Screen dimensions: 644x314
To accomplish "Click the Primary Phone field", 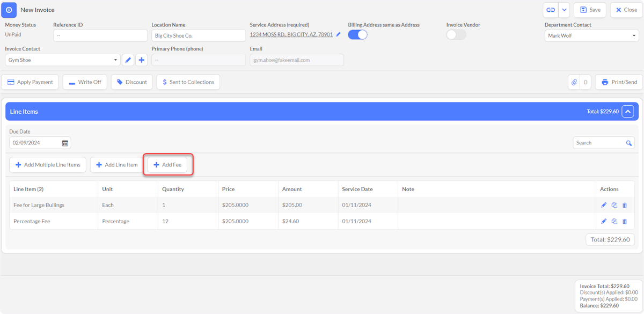I will [x=199, y=60].
